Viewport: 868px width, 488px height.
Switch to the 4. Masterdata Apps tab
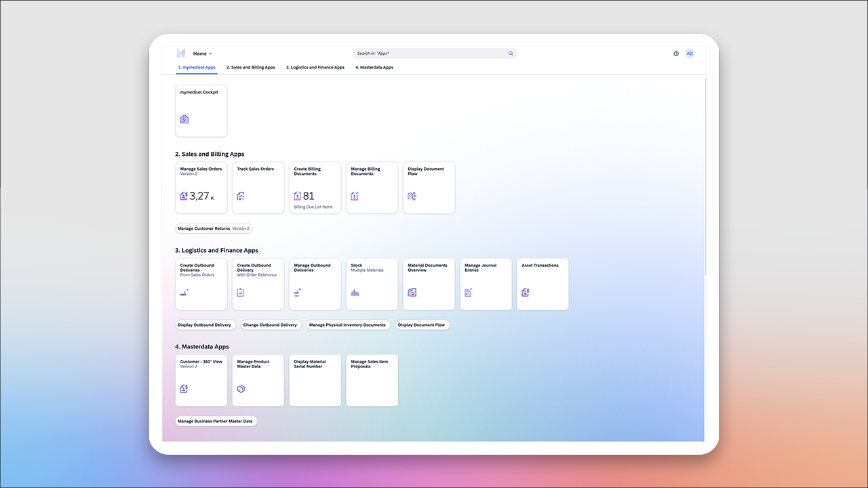click(374, 68)
